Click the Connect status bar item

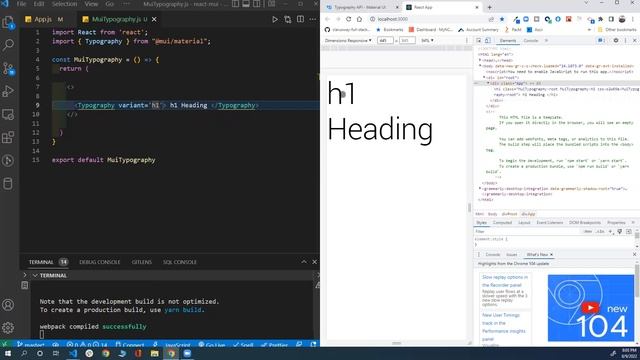[x=130, y=345]
